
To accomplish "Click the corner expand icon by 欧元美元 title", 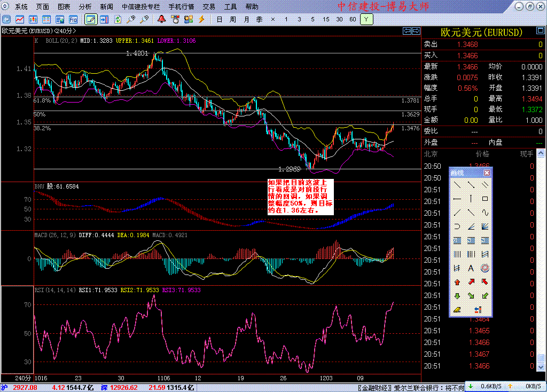I will pos(541,30).
